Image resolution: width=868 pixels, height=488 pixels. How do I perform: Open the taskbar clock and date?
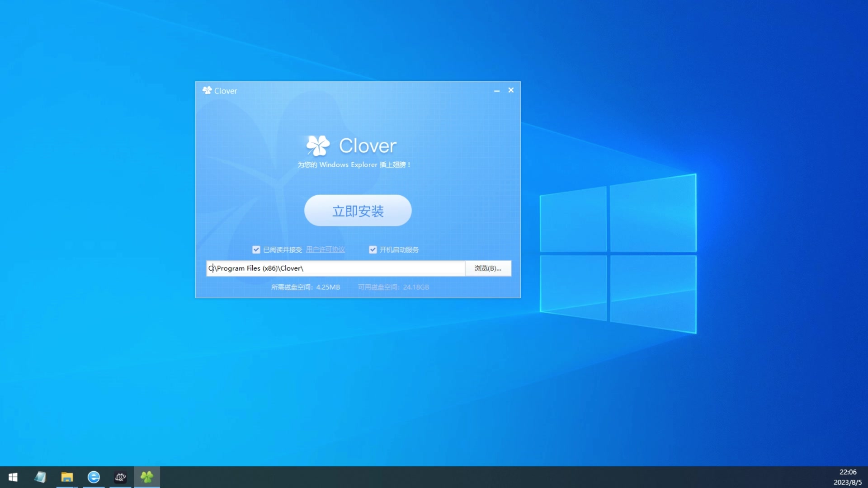pos(848,477)
